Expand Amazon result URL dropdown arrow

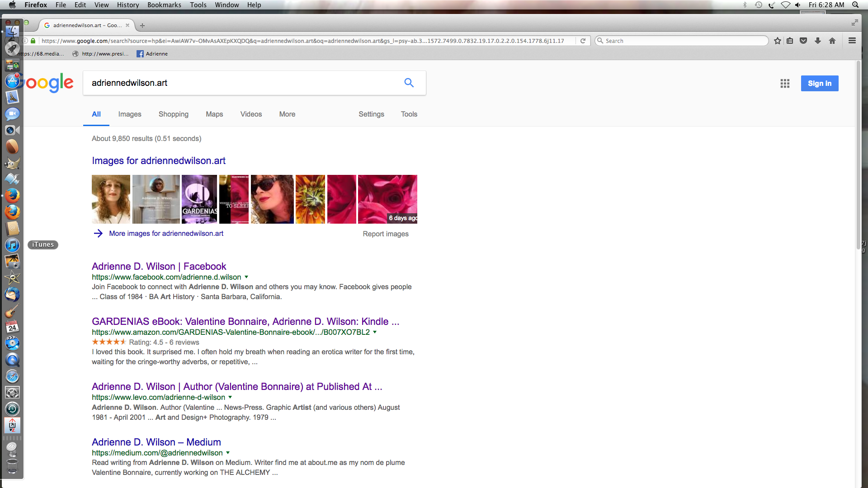[375, 332]
